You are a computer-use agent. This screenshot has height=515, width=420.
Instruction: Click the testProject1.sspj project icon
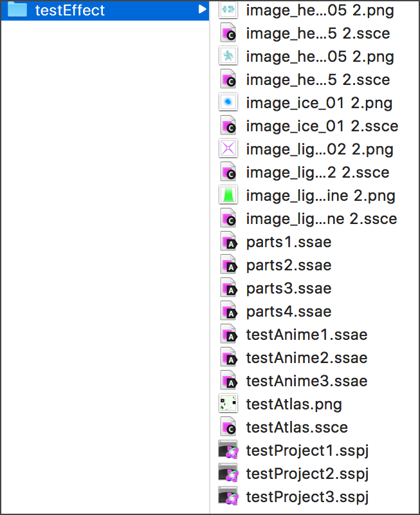[x=228, y=451]
